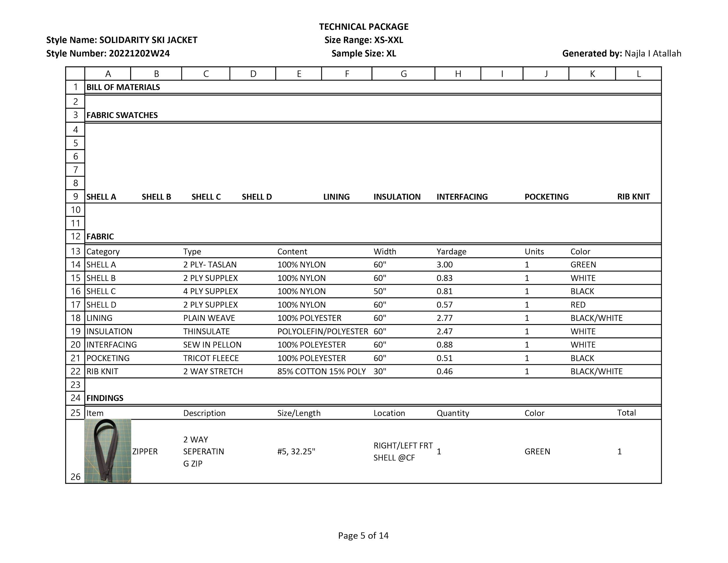Click the zipper thumbnail image
728x563 pixels.
108,451
